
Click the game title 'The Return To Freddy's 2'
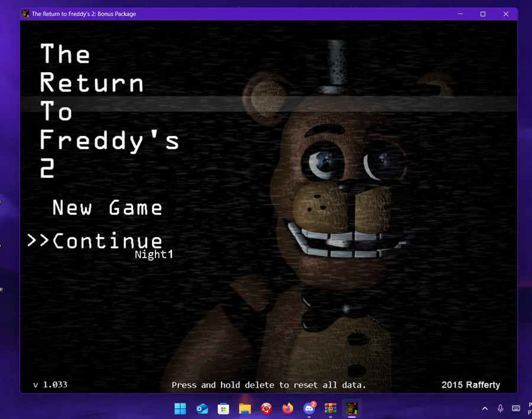109,111
